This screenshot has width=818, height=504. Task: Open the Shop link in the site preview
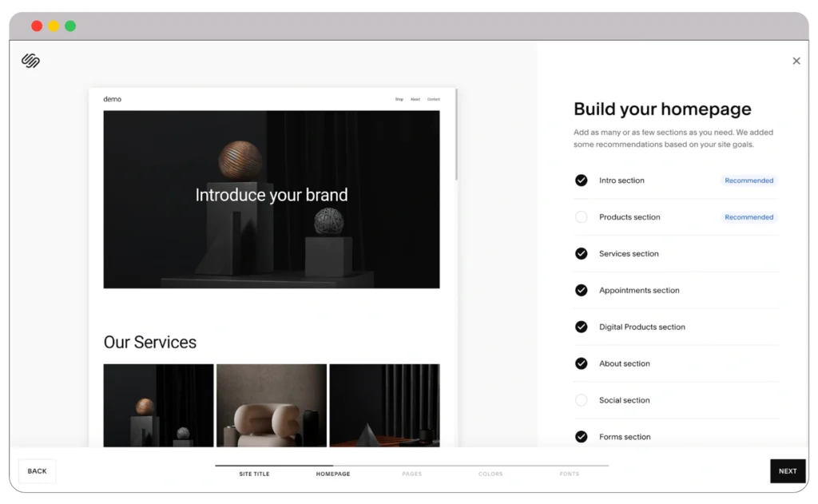[x=399, y=98]
